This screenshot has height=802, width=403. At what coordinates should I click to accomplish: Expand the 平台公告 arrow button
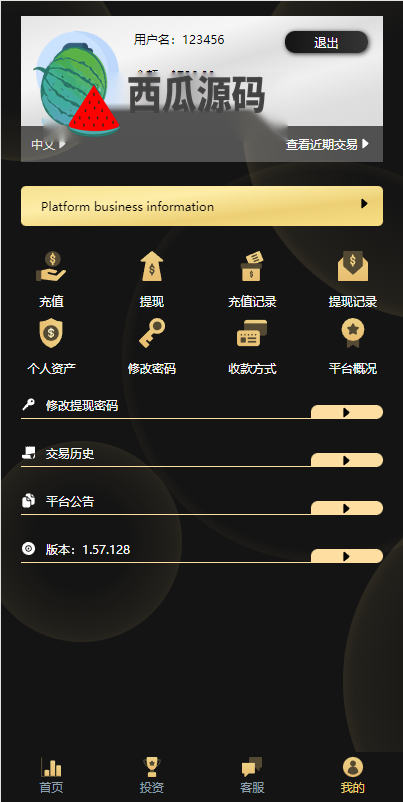[347, 508]
